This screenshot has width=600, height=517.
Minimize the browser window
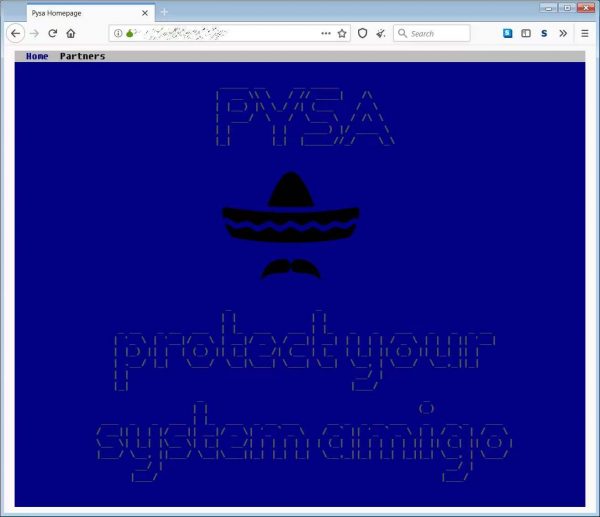(x=548, y=8)
